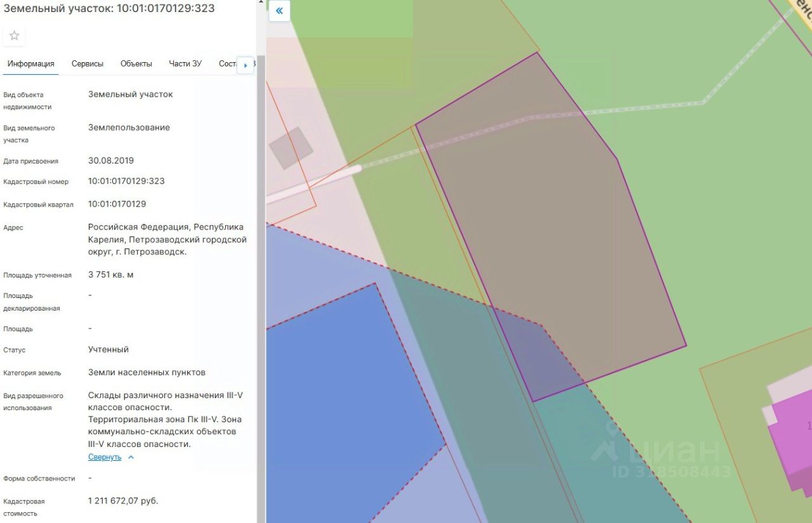Screen dimensions: 812x523
Task: Click the label Дата присвоения
Action: (30, 162)
